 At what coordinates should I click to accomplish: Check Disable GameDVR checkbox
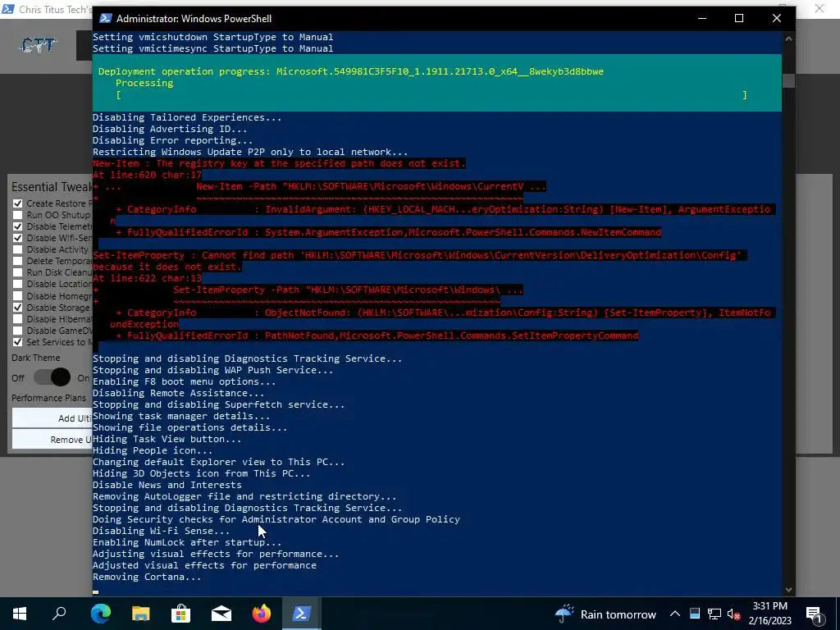tap(18, 331)
